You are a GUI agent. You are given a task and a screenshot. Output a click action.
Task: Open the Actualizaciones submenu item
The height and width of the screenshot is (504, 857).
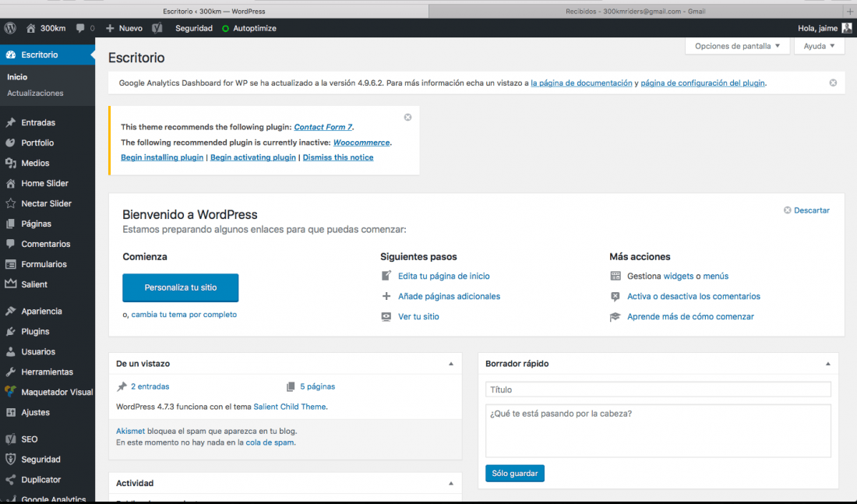(x=35, y=93)
